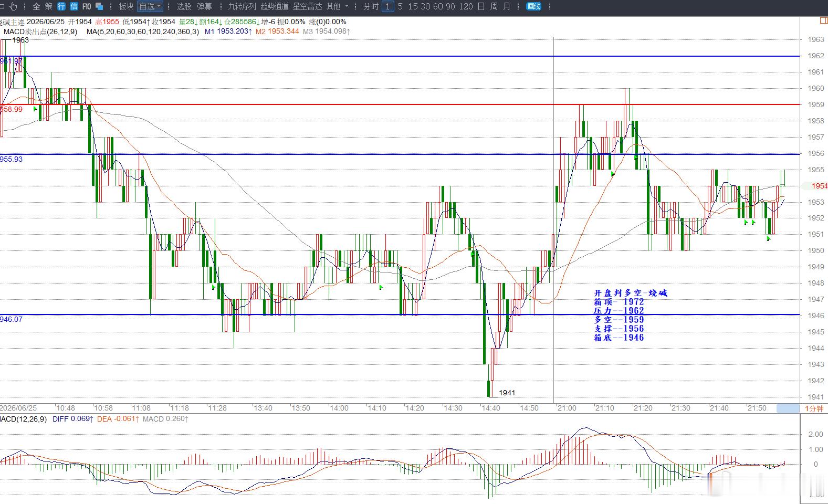Click the MACD 0.260 value
Screen dimensions: 828x504
[165, 419]
